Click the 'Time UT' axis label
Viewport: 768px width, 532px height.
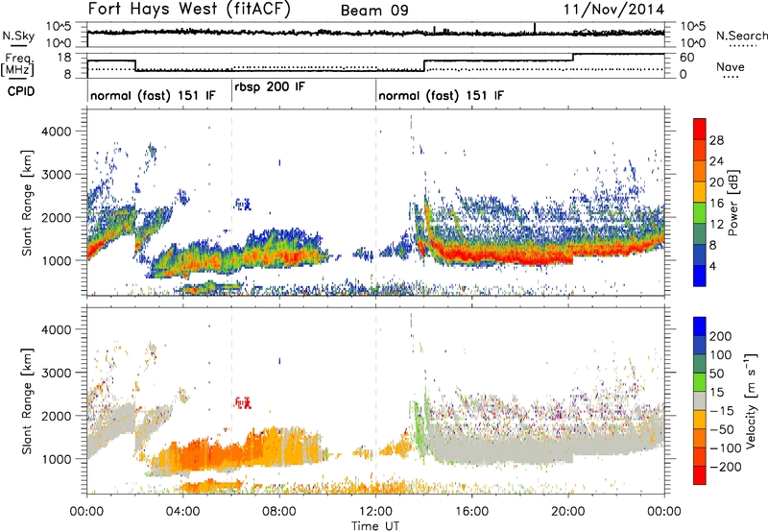375,526
